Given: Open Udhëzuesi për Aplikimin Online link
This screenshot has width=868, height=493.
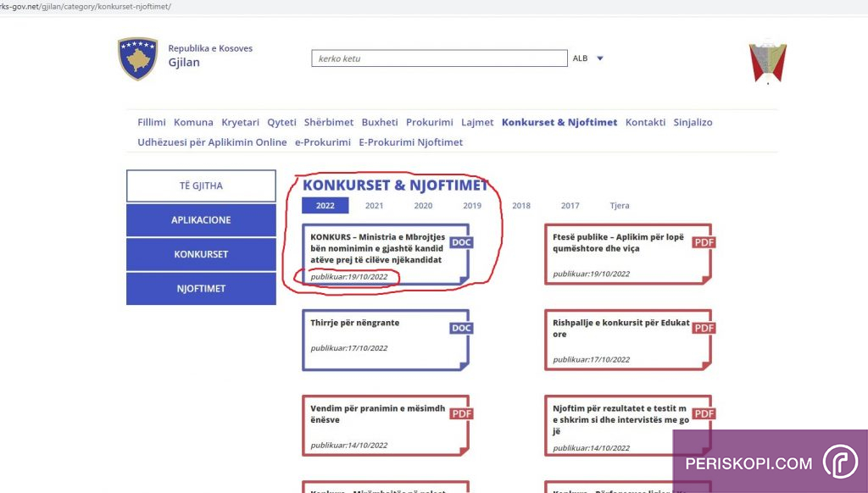Looking at the screenshot, I should (x=212, y=142).
